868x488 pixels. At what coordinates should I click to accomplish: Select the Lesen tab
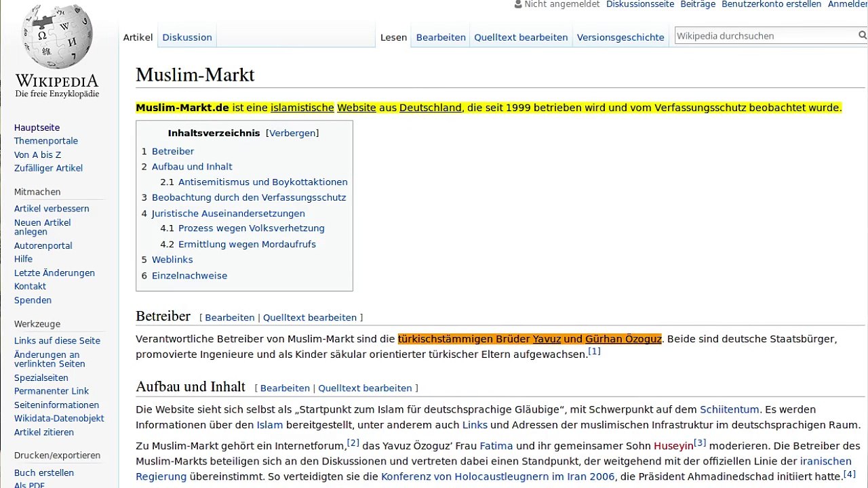pos(393,37)
